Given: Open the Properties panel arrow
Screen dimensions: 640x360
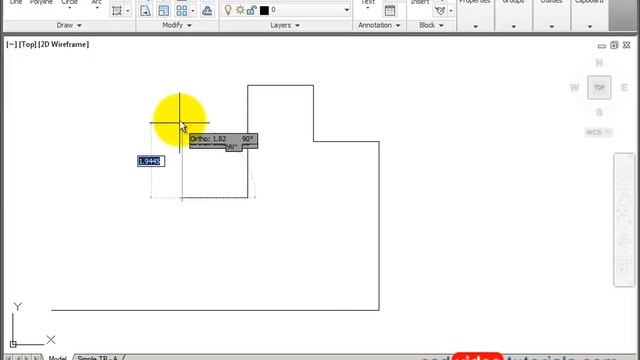Looking at the screenshot, I should 476,27.
